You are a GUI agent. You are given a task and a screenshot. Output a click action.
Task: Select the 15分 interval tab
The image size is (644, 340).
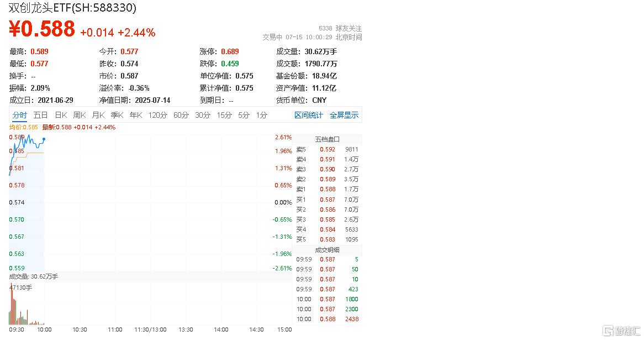pos(224,115)
